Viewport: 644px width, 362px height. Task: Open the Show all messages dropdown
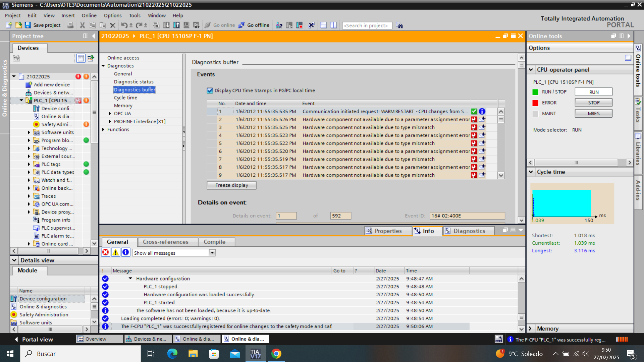[212, 253]
